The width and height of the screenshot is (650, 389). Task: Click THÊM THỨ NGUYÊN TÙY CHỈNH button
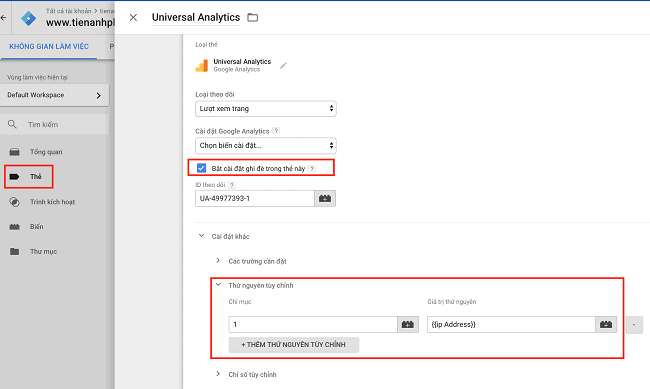(x=293, y=345)
